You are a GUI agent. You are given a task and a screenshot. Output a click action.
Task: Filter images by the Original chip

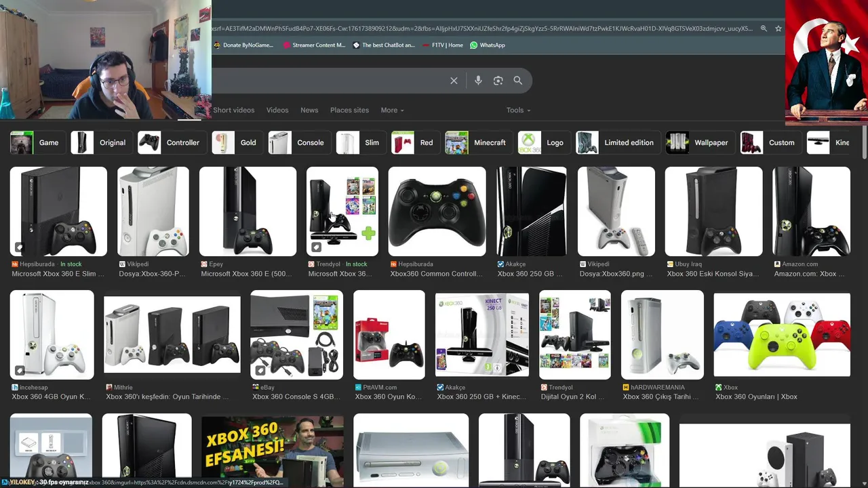tap(102, 142)
